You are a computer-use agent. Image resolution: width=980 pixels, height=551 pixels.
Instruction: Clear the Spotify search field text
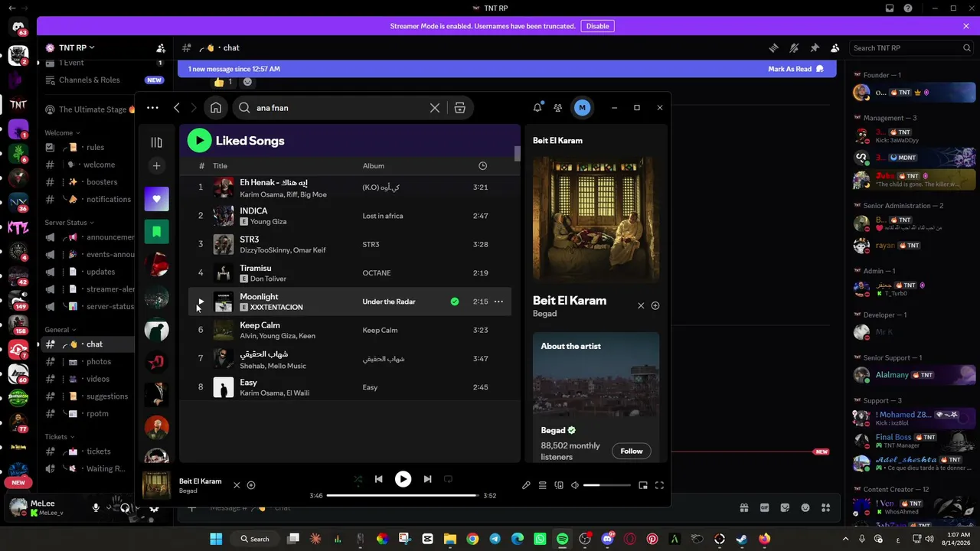click(x=435, y=108)
